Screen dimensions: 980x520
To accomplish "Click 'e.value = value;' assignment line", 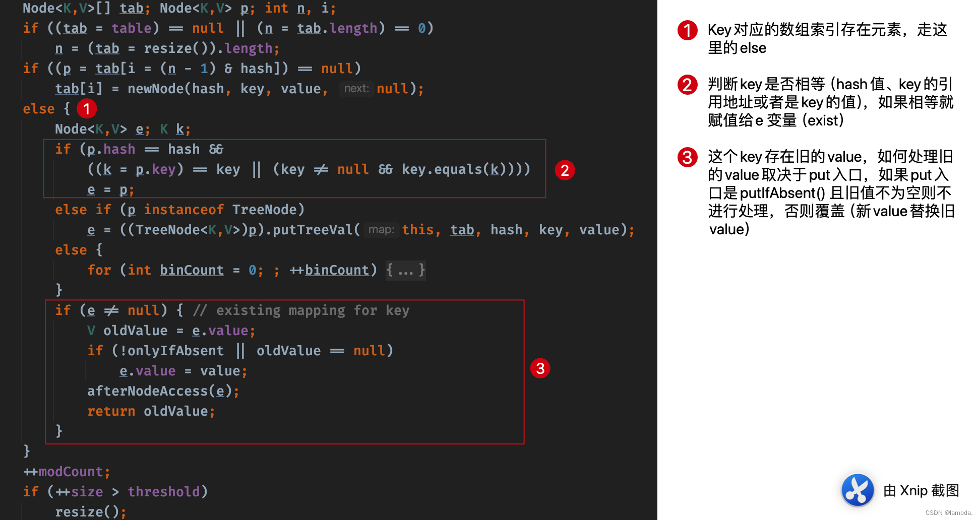I will tap(184, 371).
